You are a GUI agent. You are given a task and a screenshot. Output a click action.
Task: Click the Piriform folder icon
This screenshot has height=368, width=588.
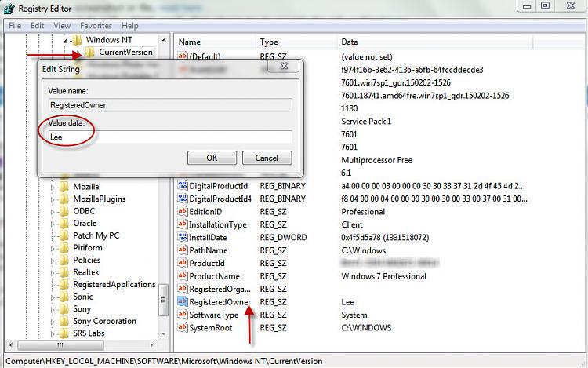[x=64, y=248]
